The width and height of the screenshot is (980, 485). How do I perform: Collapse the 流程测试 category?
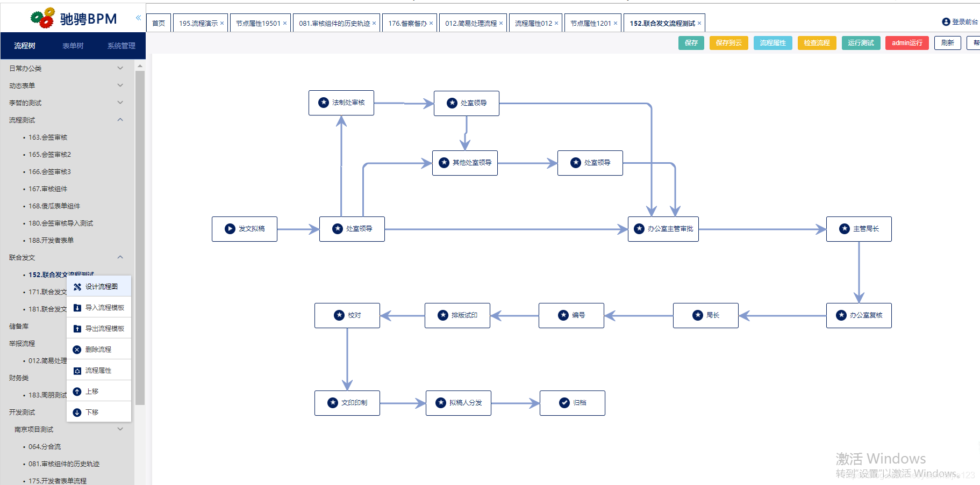pos(120,120)
